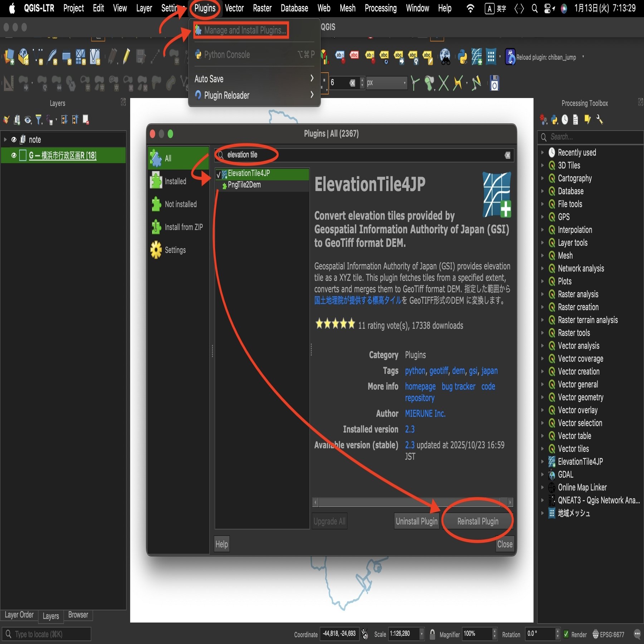This screenshot has height=644, width=644.
Task: Expand the Raster analysis toolbox group
Action: (x=542, y=294)
